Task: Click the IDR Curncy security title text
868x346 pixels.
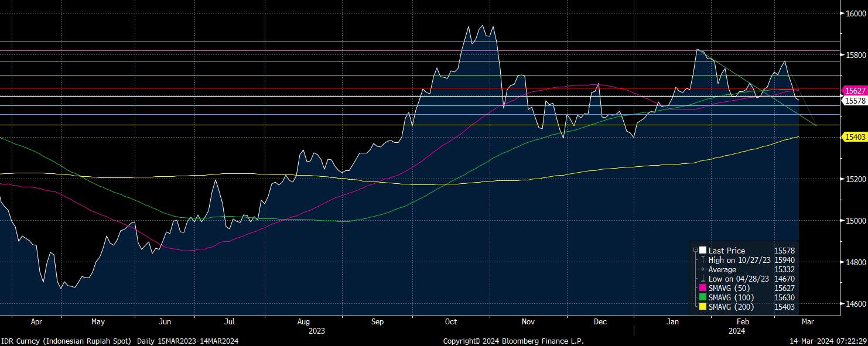Action: 119,341
